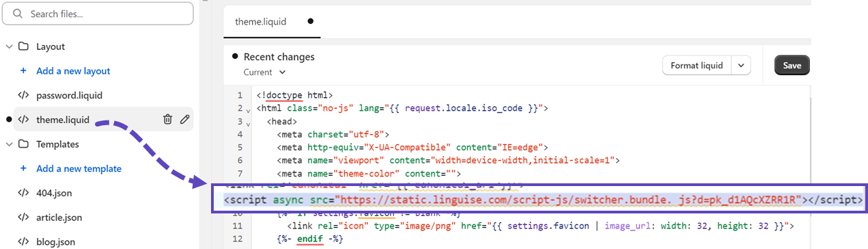Screen dimensions: 868x249
Task: Delete theme.liquid using the trash icon
Action: (x=167, y=120)
